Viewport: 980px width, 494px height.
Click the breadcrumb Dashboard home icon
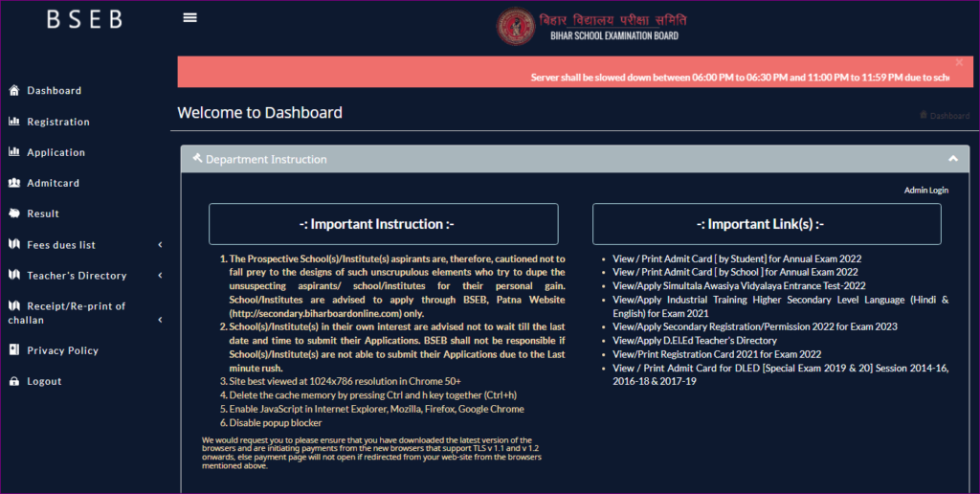tap(924, 115)
